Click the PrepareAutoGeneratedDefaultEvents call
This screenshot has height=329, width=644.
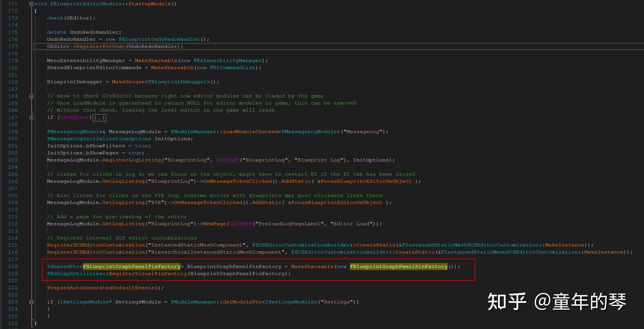[x=100, y=288]
